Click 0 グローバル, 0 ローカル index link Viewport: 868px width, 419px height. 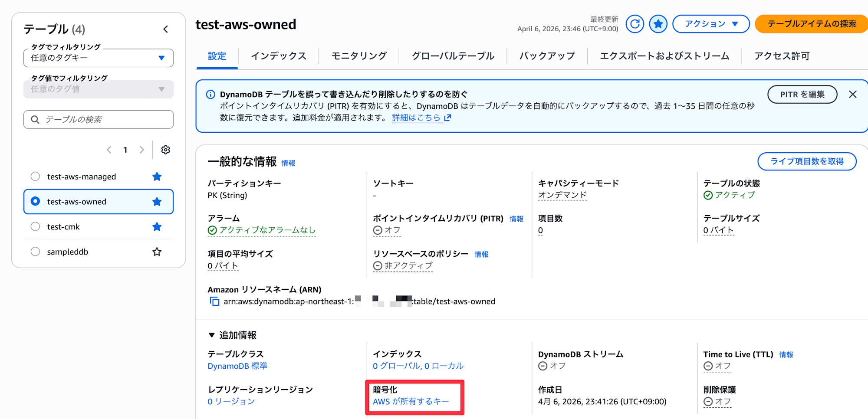tap(418, 366)
